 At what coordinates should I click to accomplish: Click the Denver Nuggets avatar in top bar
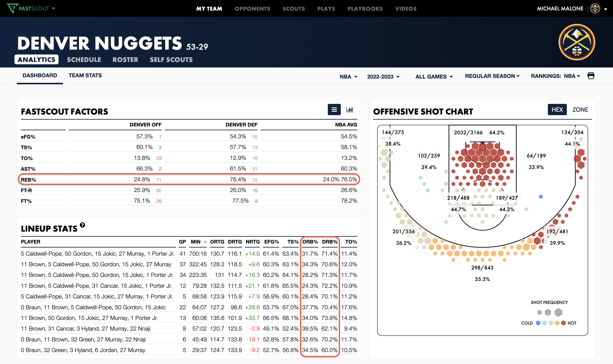click(x=595, y=9)
